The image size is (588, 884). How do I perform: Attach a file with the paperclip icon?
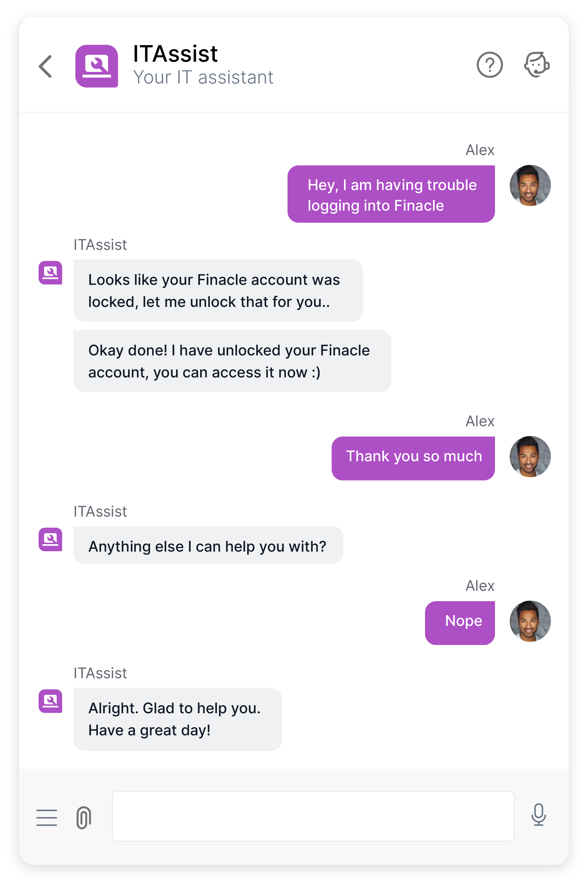(x=84, y=818)
